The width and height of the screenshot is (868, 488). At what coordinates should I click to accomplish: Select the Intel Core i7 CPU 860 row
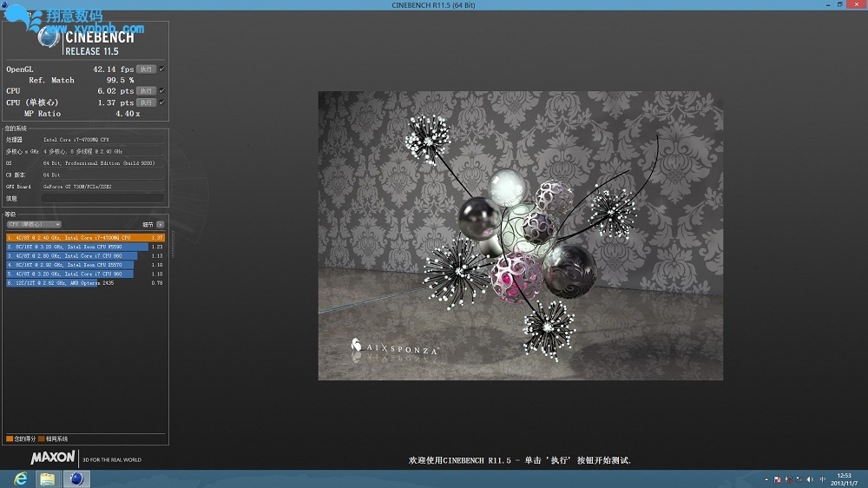[x=85, y=256]
